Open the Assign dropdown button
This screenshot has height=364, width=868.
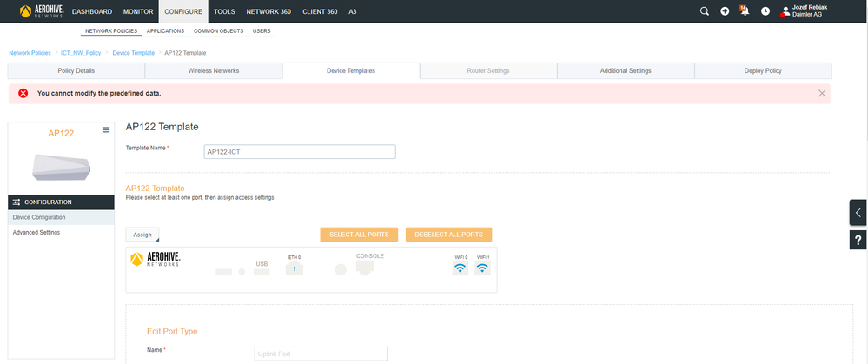point(142,235)
